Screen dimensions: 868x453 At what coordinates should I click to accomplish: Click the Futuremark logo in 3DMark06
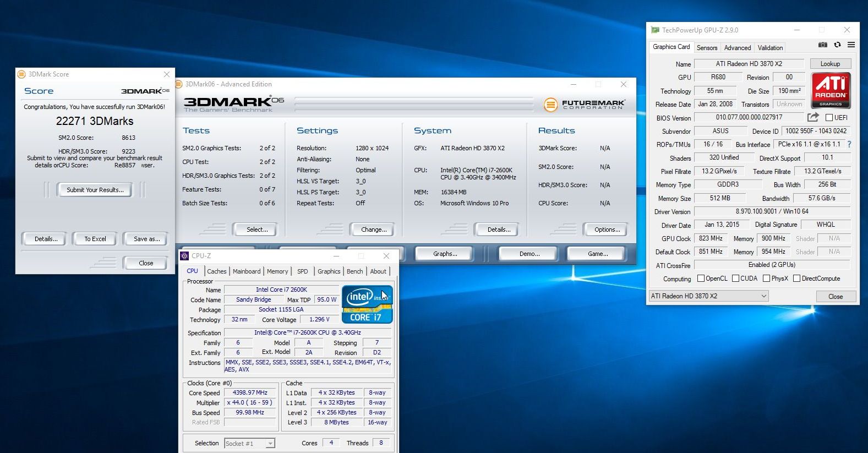pos(584,104)
